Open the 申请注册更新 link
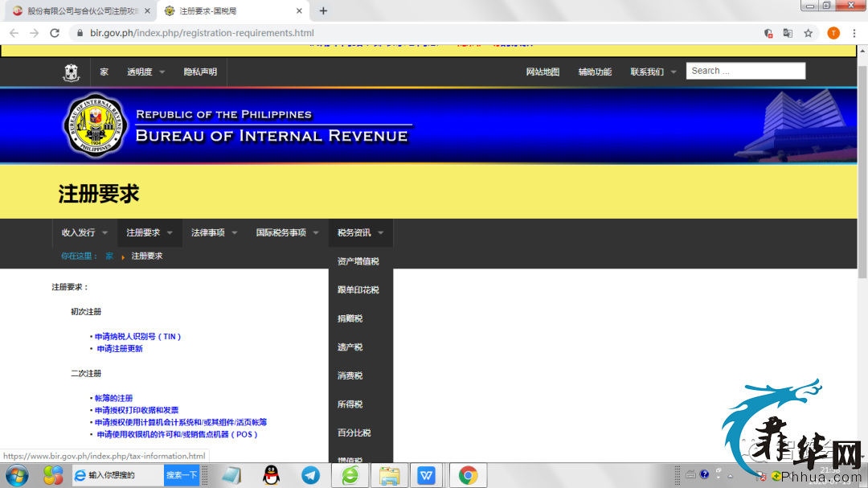 pos(120,348)
